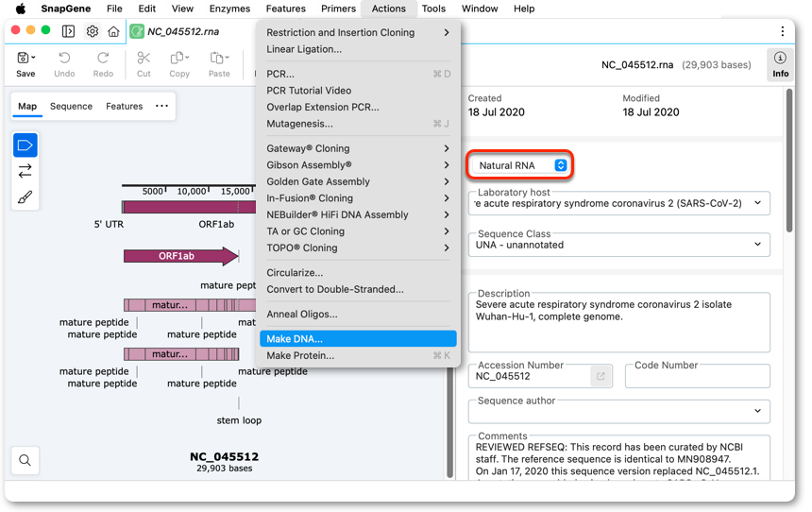Open the Enzymes menu
The image size is (812, 512).
click(229, 9)
